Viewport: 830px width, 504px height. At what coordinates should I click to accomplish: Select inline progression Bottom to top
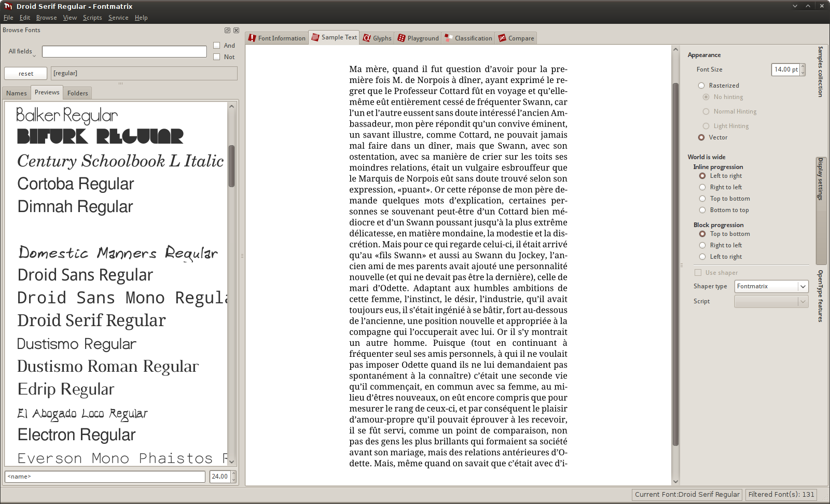[x=702, y=210]
